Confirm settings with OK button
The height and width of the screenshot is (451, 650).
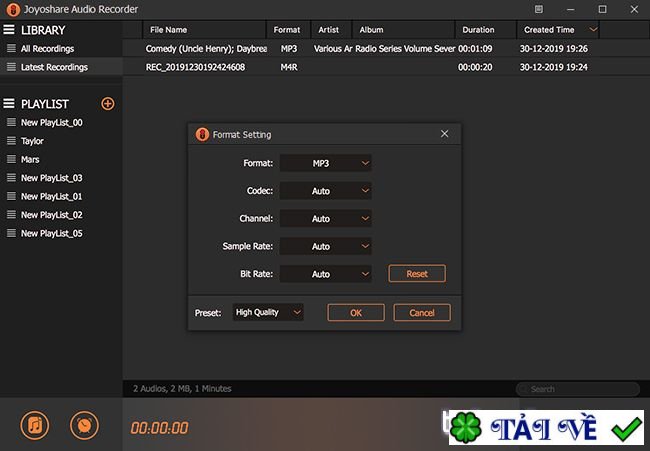[x=356, y=313]
